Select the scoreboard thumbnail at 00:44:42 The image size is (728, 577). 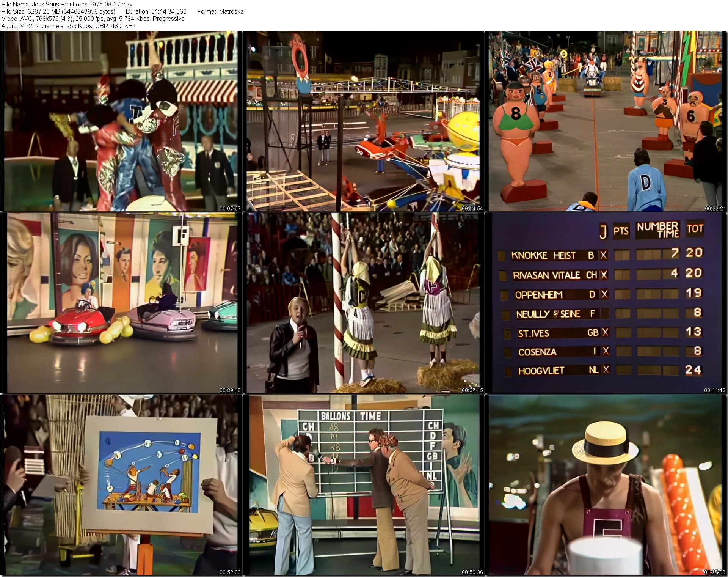[606, 303]
